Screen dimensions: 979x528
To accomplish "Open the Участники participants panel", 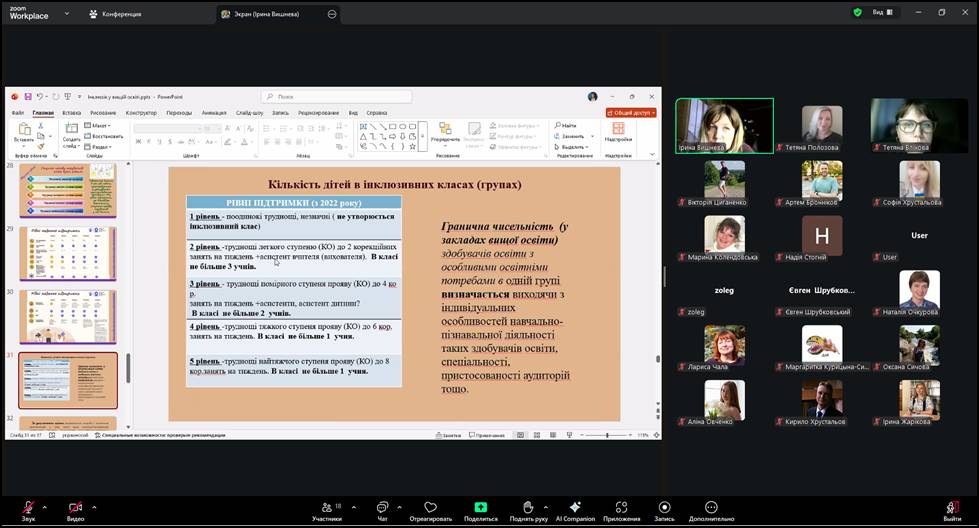I will click(326, 508).
